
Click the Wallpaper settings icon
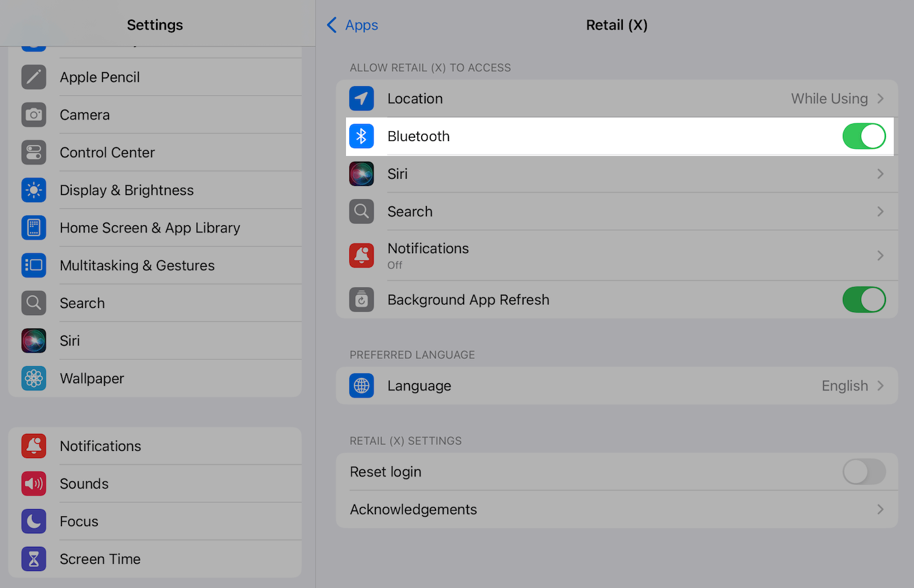pyautogui.click(x=33, y=378)
